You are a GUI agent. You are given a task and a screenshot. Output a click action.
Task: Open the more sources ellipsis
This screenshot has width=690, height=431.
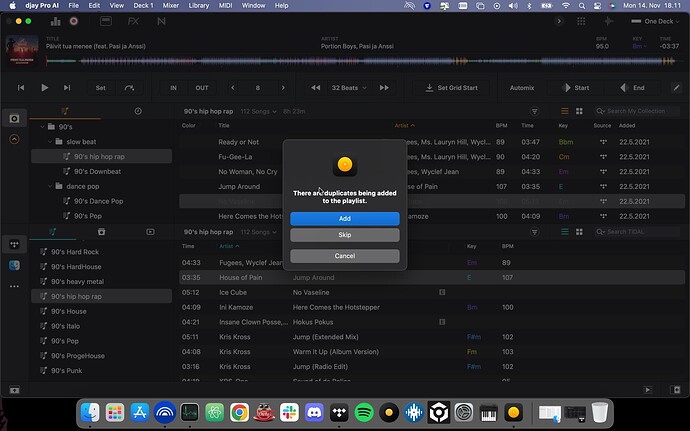pos(14,286)
